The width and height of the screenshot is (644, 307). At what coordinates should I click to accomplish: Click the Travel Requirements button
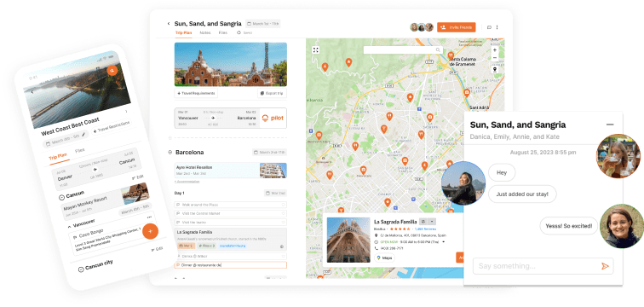(196, 93)
